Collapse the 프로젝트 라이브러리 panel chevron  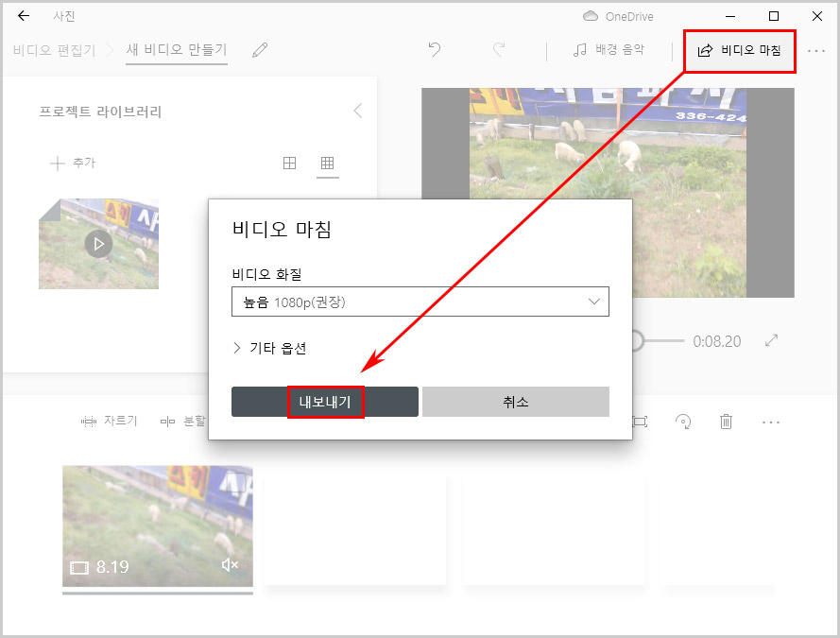pos(357,110)
